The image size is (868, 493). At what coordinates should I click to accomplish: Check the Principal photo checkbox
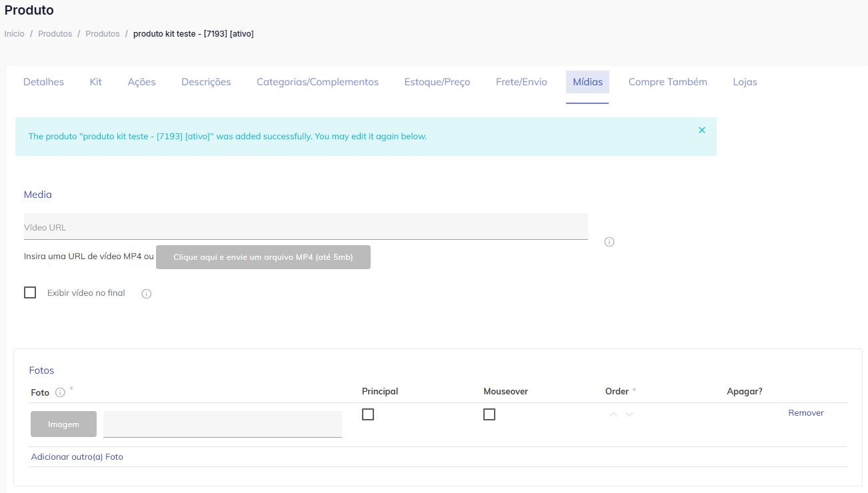[x=368, y=414]
